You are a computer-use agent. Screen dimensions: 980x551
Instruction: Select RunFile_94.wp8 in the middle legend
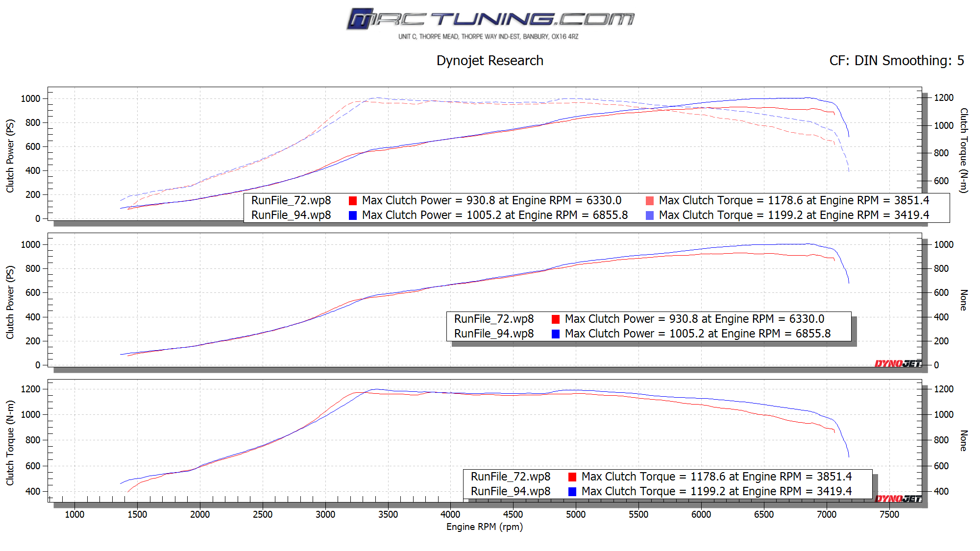[x=494, y=334]
